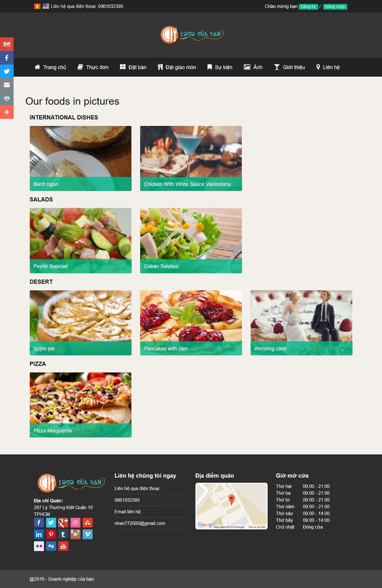Expand more sharing options plus icon

tap(7, 112)
